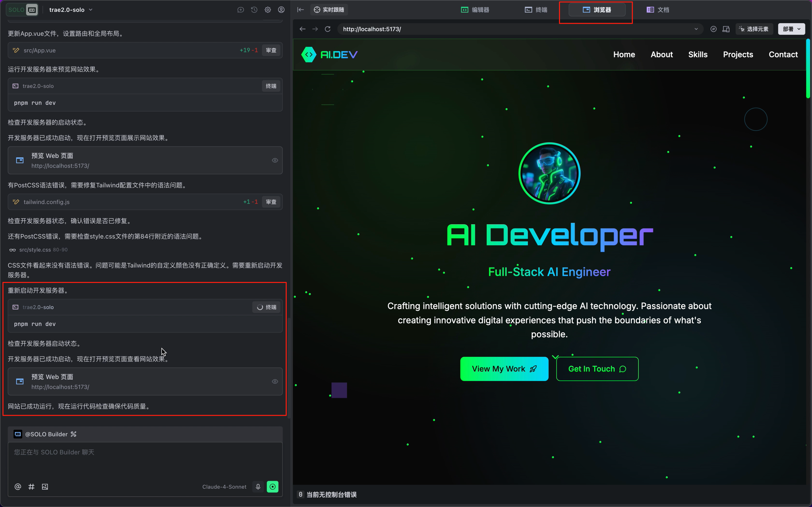
Task: Open the settings gear icon
Action: tap(267, 10)
